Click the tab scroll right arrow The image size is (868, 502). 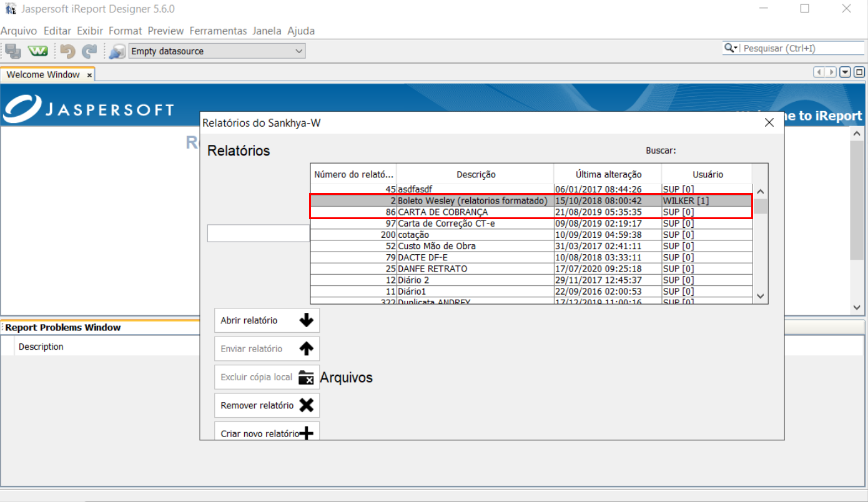[831, 72]
